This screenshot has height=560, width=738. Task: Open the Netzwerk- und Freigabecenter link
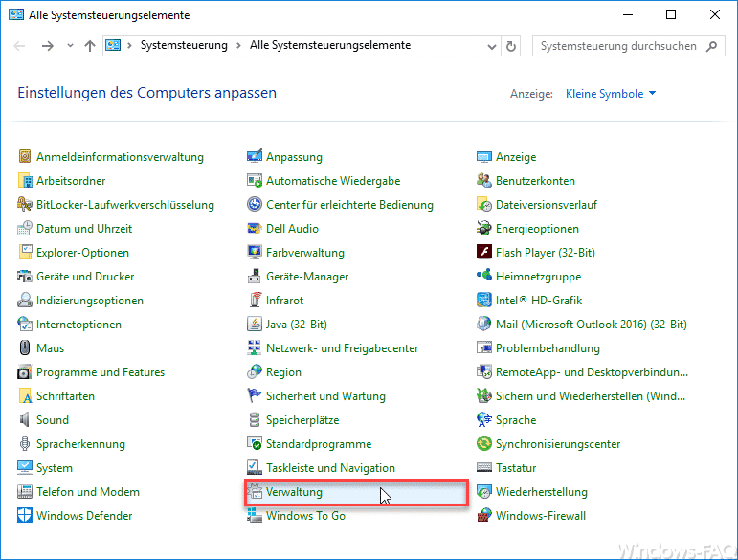[342, 348]
